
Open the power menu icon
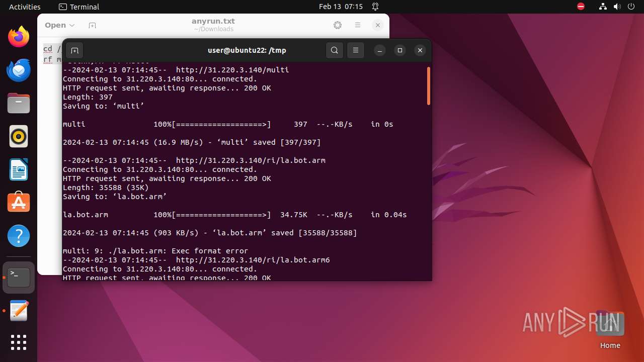tap(631, 7)
